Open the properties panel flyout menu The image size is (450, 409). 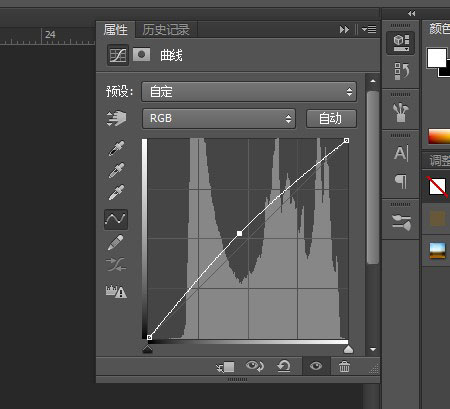[x=369, y=29]
